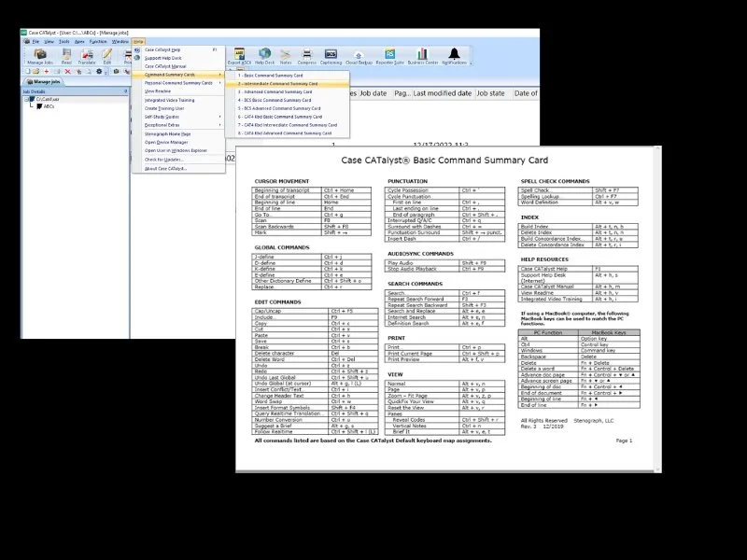Open the Tools menu

[63, 41]
